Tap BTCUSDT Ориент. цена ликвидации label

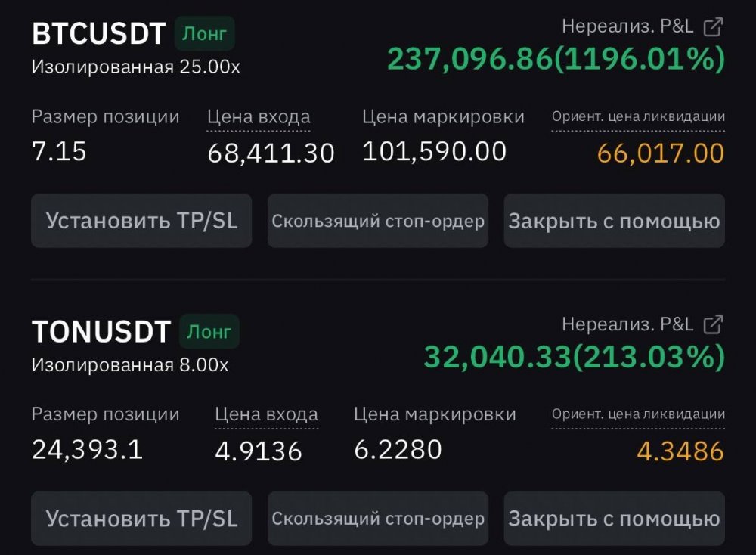(x=638, y=117)
